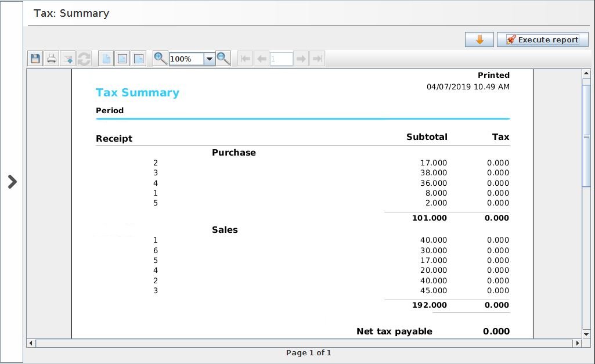This screenshot has height=364, width=595.
Task: Jump to the first page
Action: pos(244,58)
